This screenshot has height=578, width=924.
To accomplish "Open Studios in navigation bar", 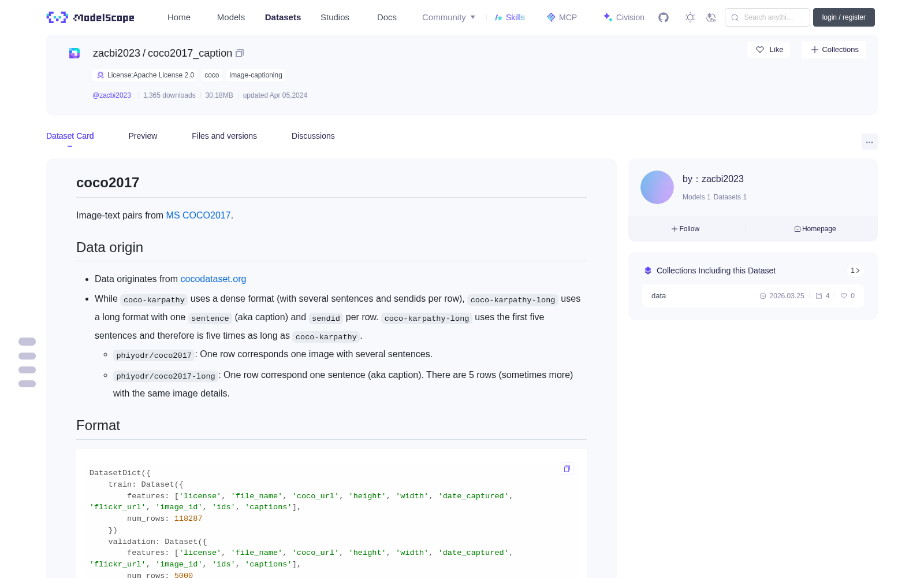I will tap(335, 17).
